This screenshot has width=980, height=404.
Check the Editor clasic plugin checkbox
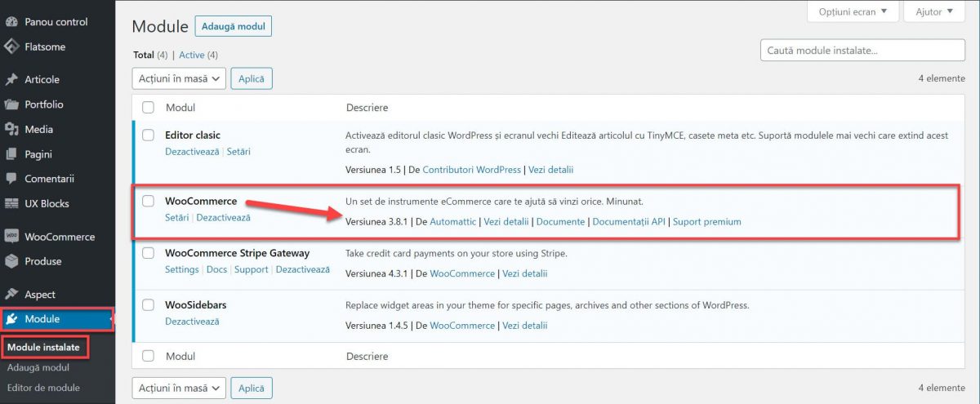[149, 135]
